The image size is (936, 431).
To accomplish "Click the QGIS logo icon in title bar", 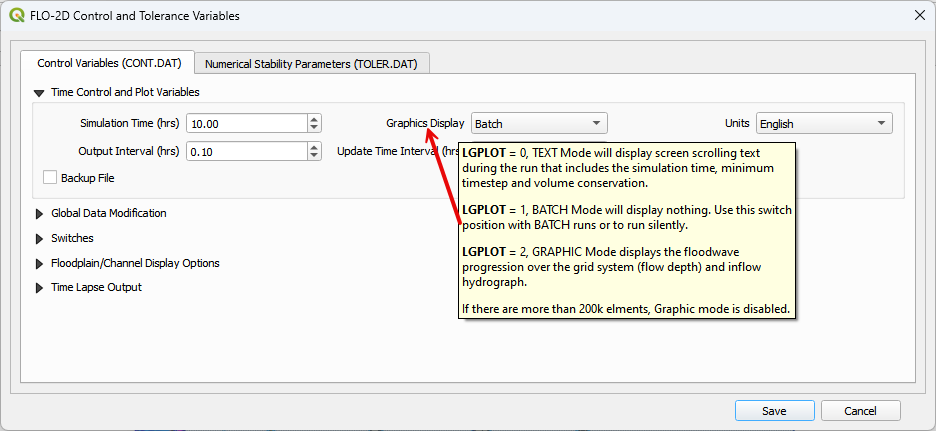I will tap(17, 16).
